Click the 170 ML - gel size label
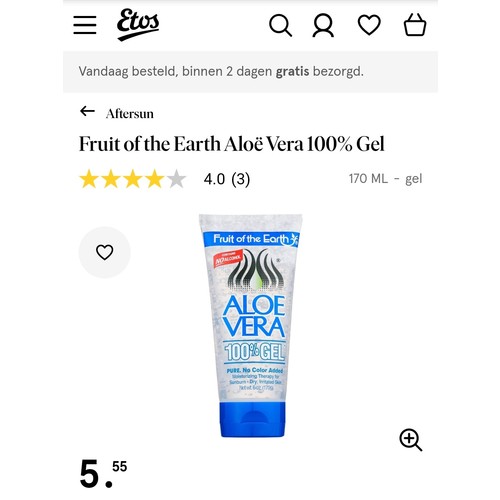This screenshot has height=500, width=500. (x=385, y=179)
